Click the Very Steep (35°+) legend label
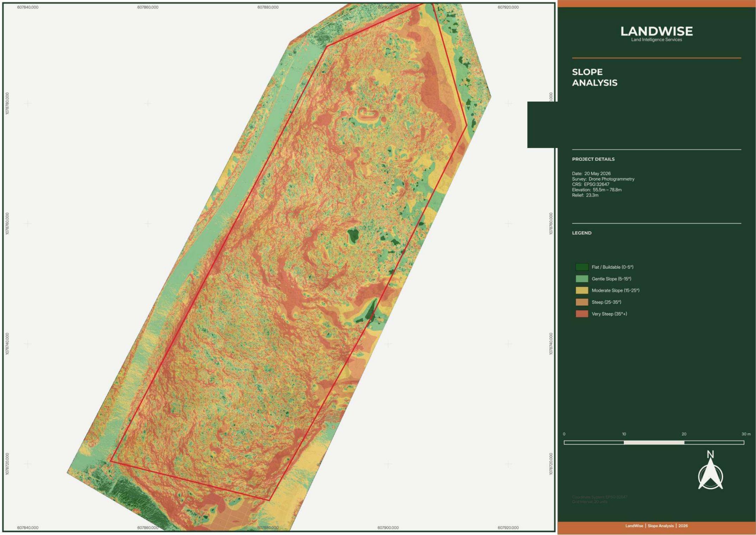Screen dimensions: 756x535 point(609,314)
